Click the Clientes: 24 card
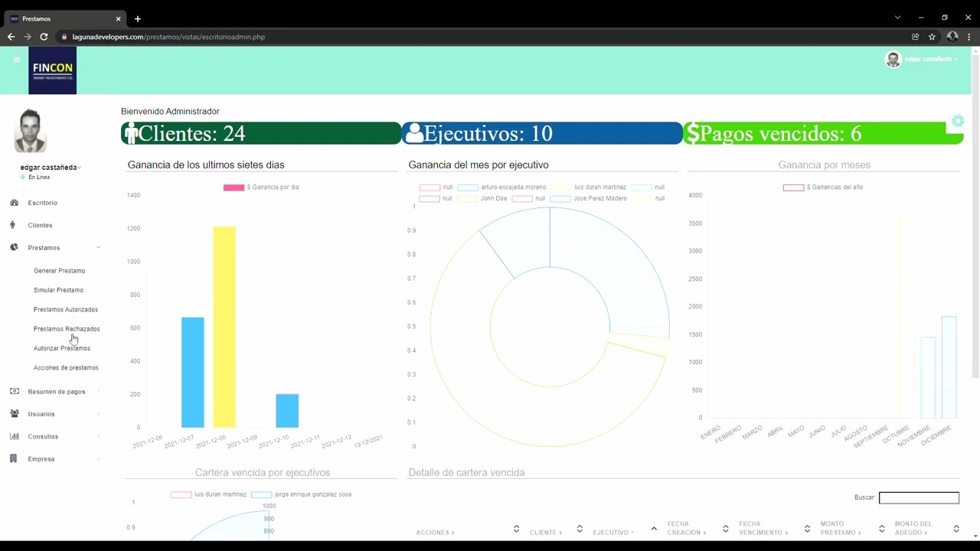Viewport: 980px width, 551px height. tap(261, 133)
